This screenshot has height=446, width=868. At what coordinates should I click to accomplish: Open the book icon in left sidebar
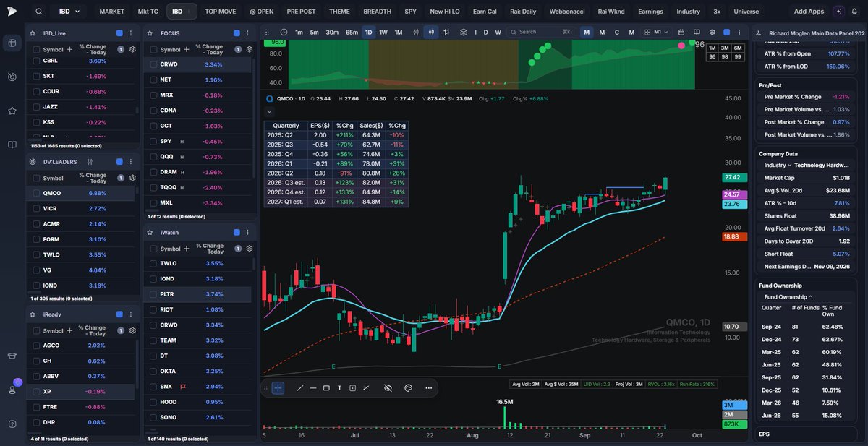(x=12, y=145)
